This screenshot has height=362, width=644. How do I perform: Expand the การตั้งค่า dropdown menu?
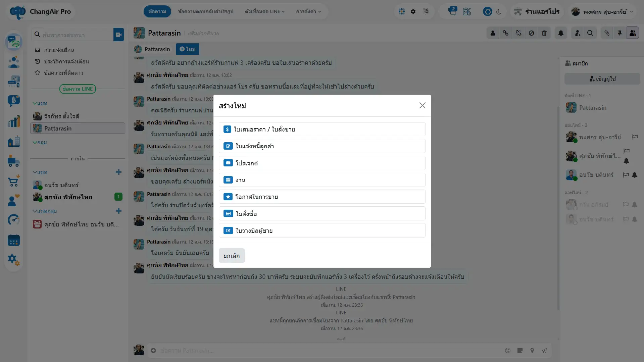[x=308, y=11]
